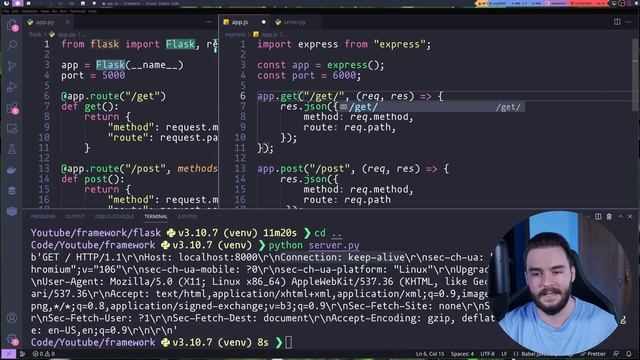Click the Prettier status bar item
The image size is (640, 360).
click(593, 354)
